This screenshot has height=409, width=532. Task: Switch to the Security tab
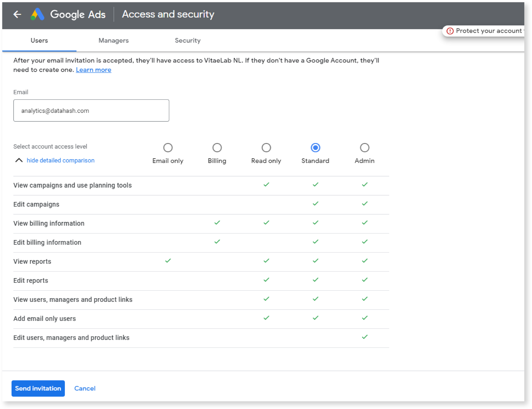[187, 40]
